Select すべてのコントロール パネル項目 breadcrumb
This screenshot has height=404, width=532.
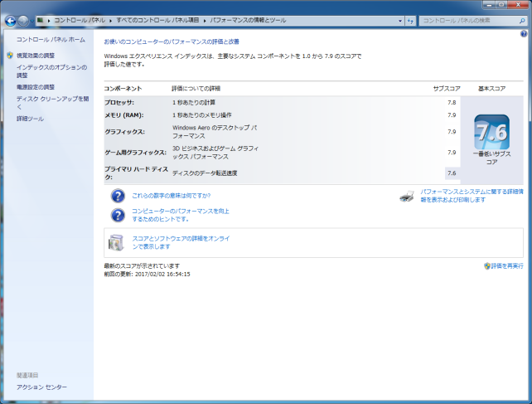coord(157,21)
